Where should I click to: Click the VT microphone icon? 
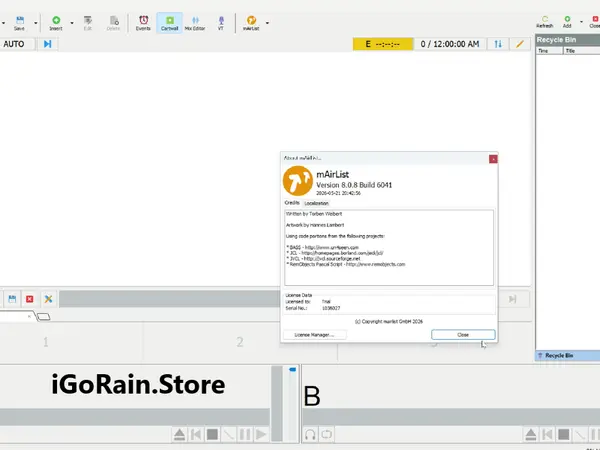tap(221, 23)
